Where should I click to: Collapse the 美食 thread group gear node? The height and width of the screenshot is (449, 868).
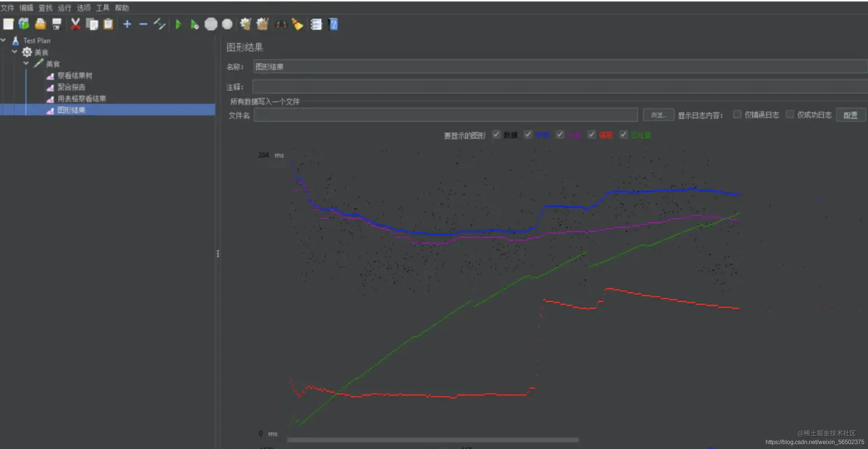click(x=15, y=52)
